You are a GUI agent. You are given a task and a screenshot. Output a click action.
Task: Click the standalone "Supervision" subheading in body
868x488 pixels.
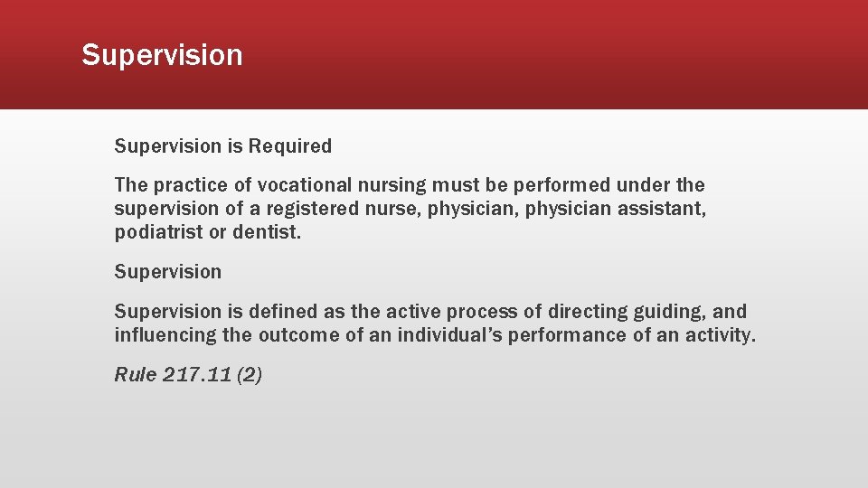(168, 272)
